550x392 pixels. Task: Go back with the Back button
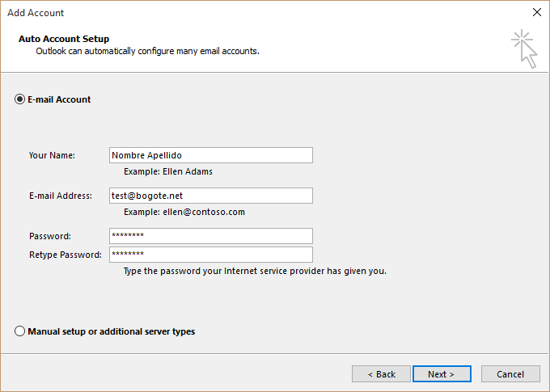[381, 374]
